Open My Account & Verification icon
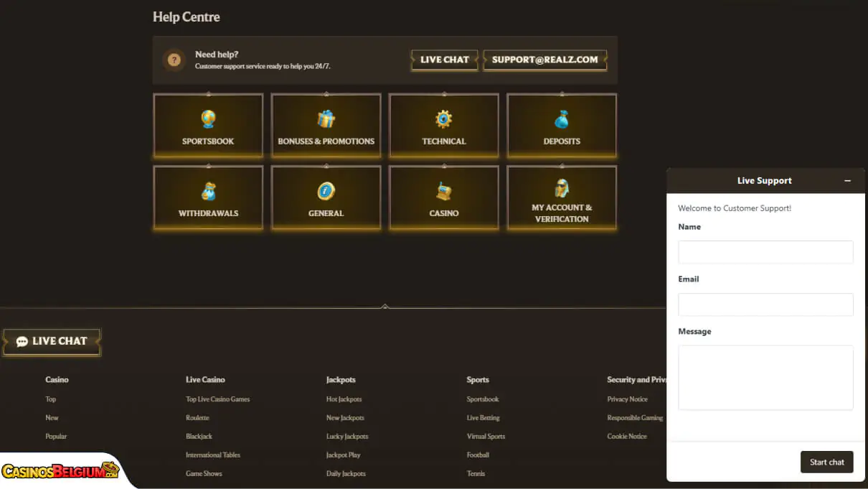Image resolution: width=868 pixels, height=489 pixels. [x=562, y=188]
